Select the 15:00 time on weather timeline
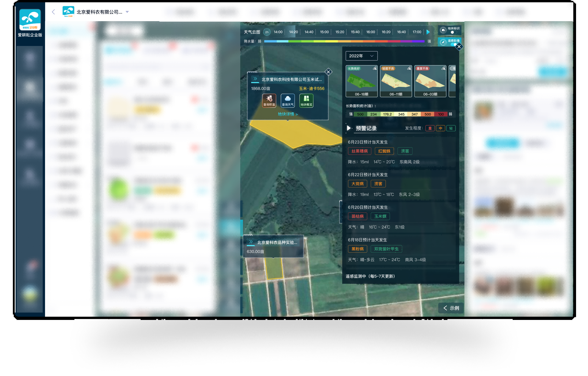The width and height of the screenshot is (588, 376). [x=324, y=32]
